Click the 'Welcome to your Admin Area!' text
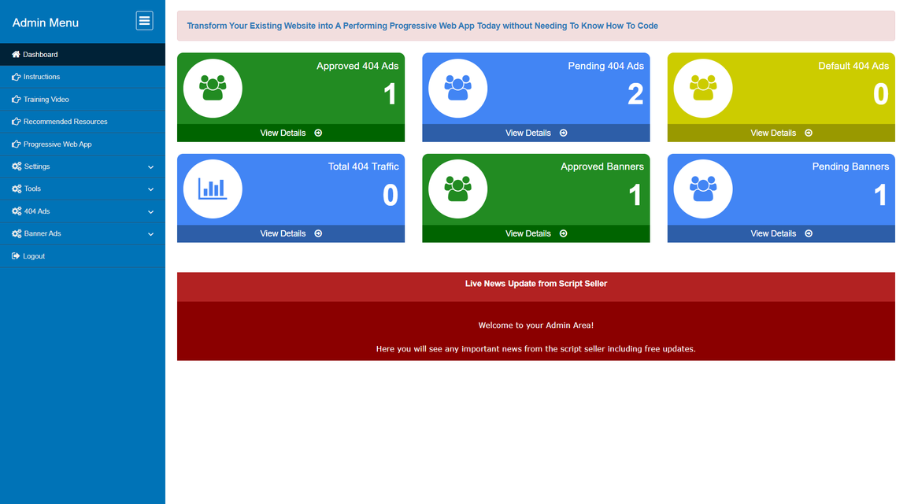The image size is (900, 504). coord(536,325)
